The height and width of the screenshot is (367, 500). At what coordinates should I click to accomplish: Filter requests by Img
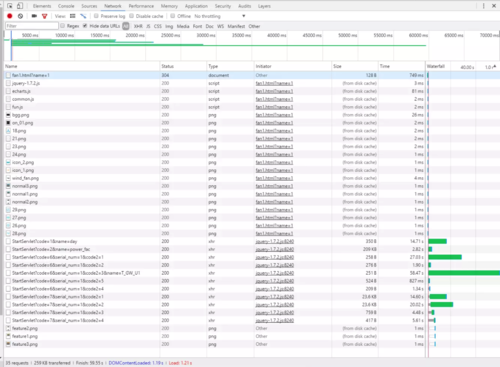click(x=169, y=26)
